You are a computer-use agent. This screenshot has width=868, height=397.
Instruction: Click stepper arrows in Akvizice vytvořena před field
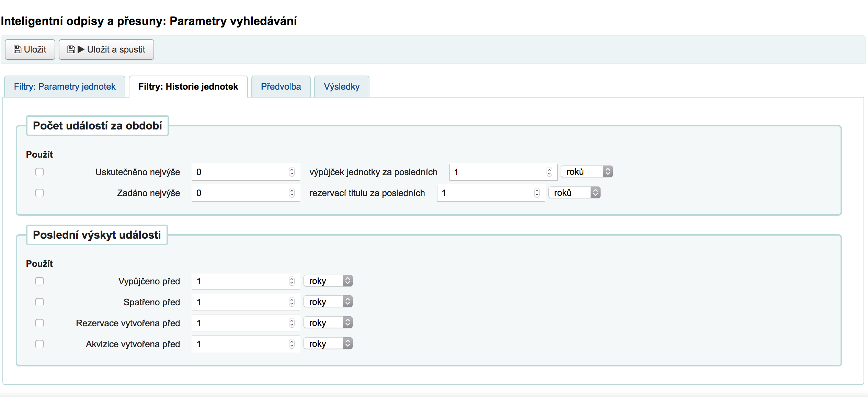(x=292, y=344)
